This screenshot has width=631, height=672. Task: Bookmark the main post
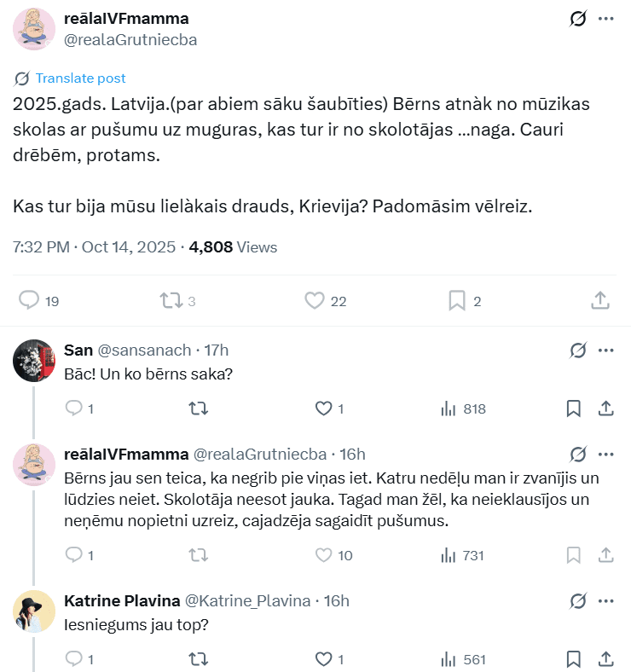point(457,300)
